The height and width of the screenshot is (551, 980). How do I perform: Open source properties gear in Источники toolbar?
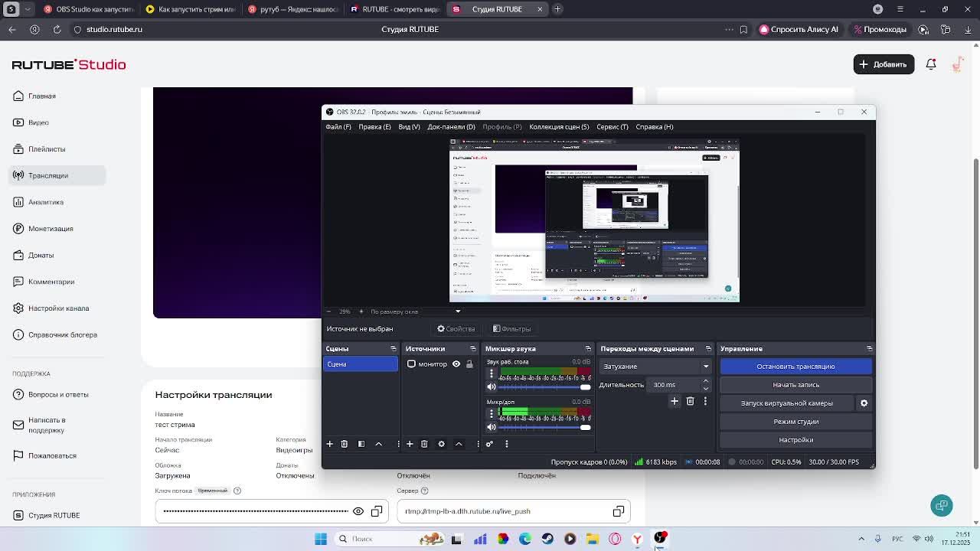pyautogui.click(x=441, y=444)
